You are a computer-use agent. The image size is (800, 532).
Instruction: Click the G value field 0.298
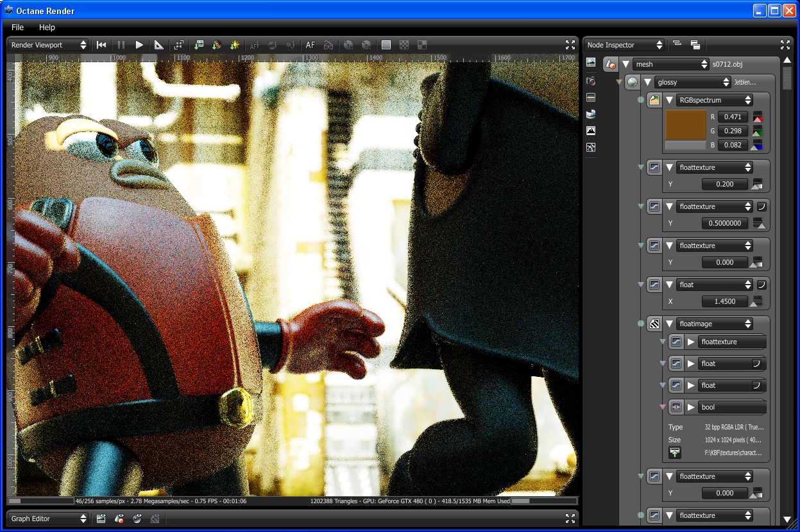(733, 131)
